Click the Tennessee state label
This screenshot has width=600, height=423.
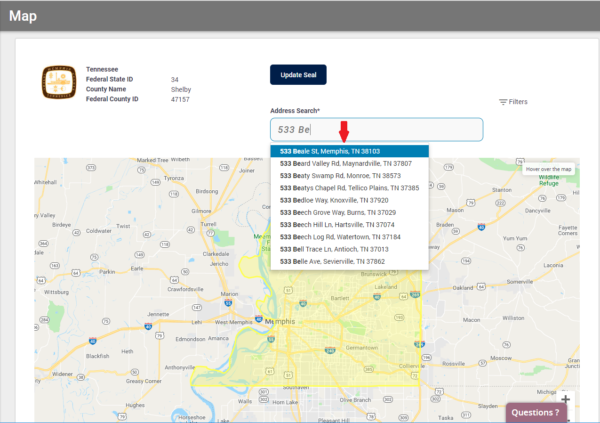coord(102,69)
